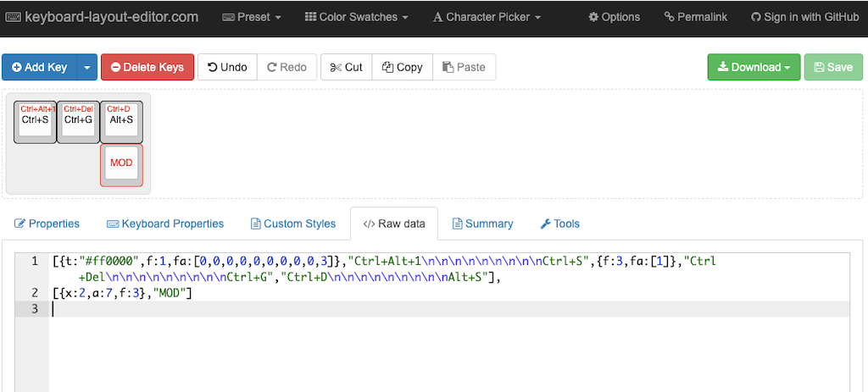Click the Permalink link

[x=695, y=17]
